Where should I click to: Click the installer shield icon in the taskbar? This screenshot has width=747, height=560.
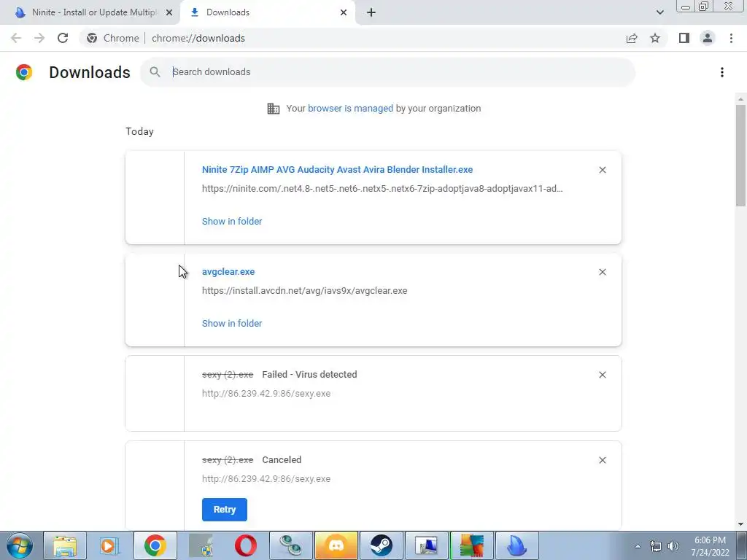coord(201,545)
